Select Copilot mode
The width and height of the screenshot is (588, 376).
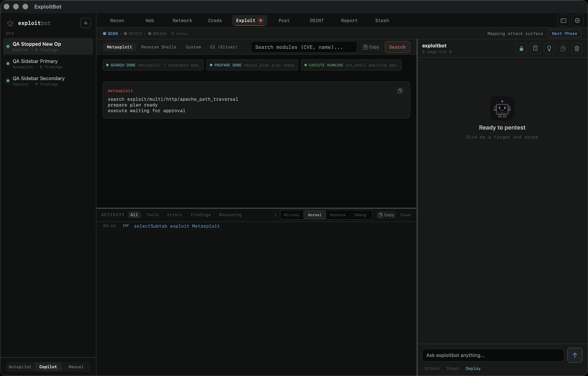coord(48,367)
